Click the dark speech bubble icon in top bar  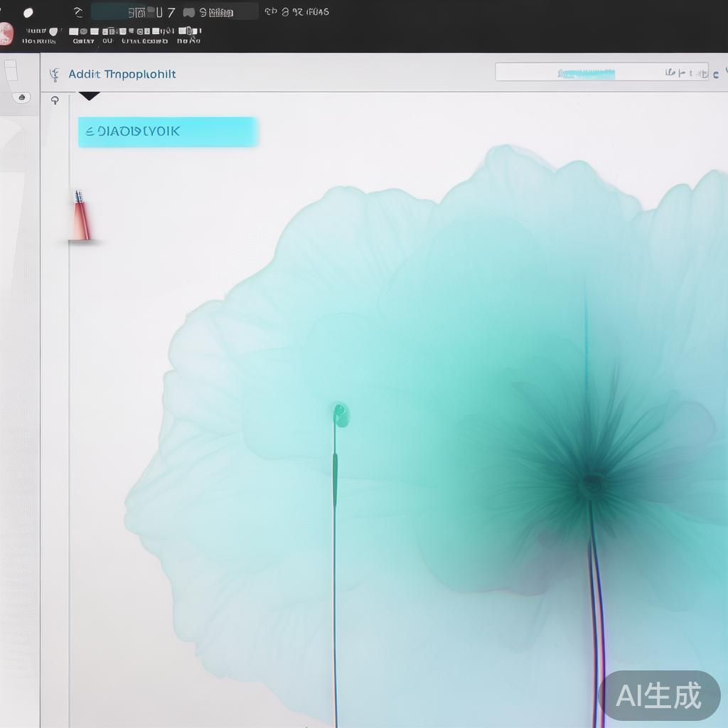(188, 13)
